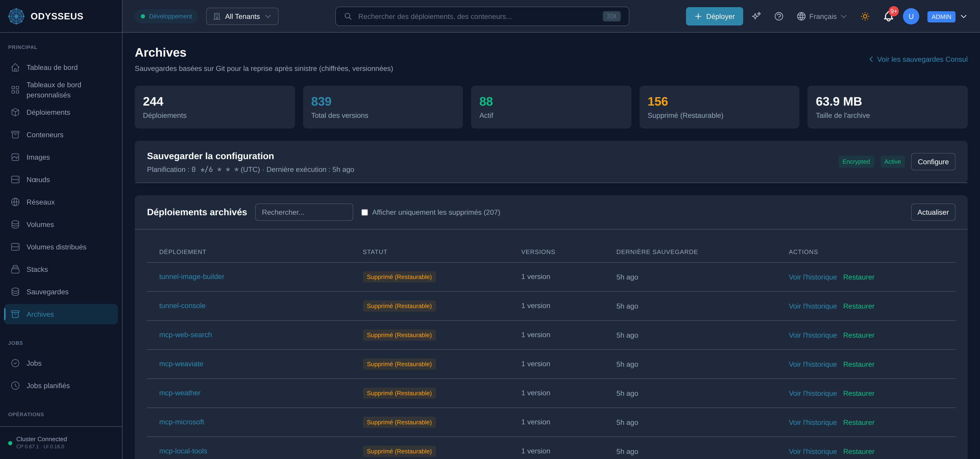Open the Français language dropdown

(822, 16)
